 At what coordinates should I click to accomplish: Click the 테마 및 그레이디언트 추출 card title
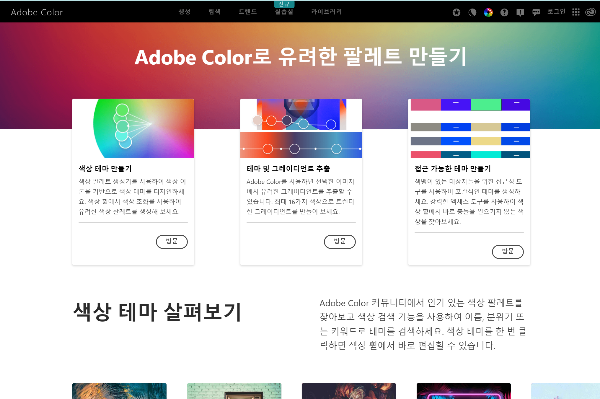[288, 168]
